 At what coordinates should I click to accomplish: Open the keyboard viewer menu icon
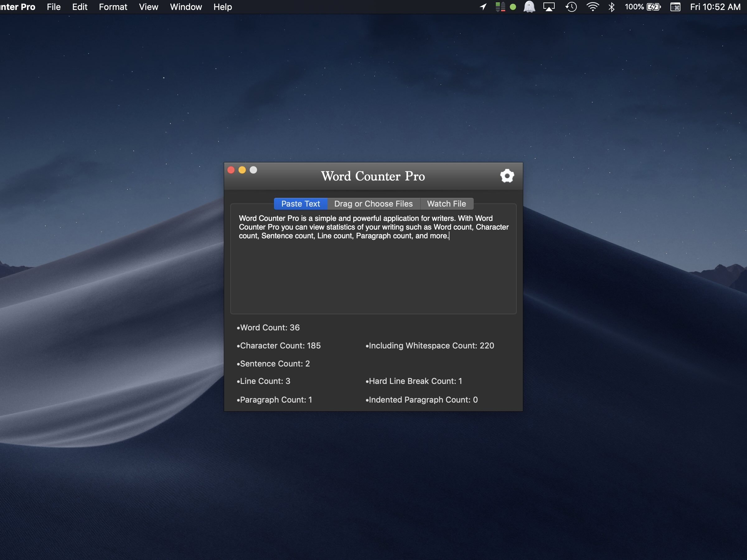[675, 7]
